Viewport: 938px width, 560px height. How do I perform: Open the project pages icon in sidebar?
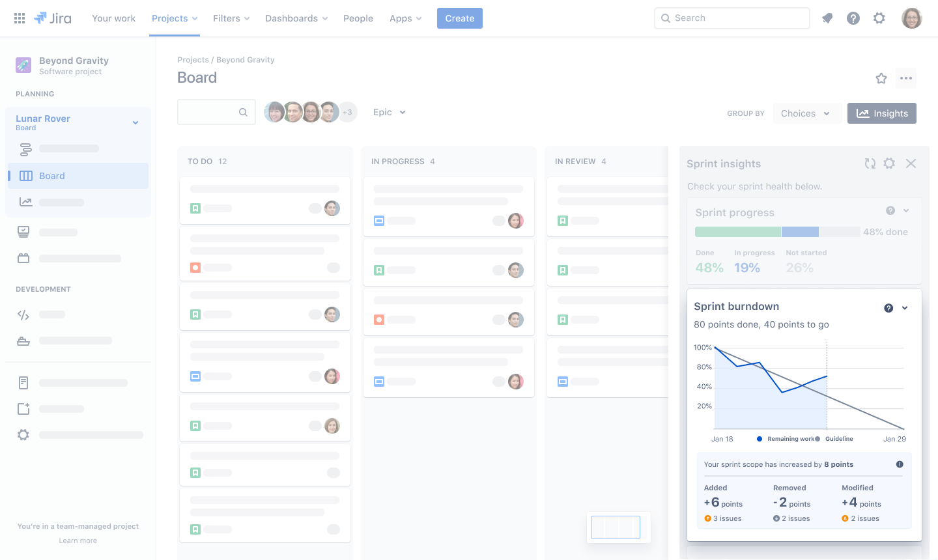23,383
